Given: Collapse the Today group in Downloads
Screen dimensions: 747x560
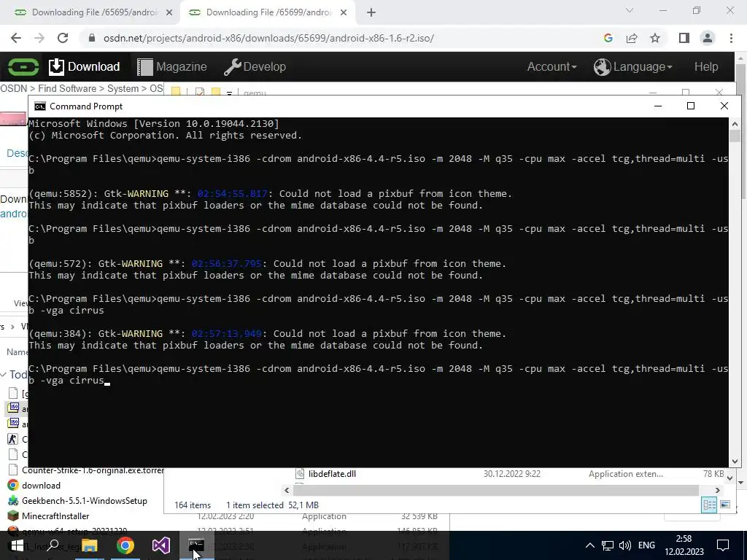Looking at the screenshot, I should click(x=4, y=375).
